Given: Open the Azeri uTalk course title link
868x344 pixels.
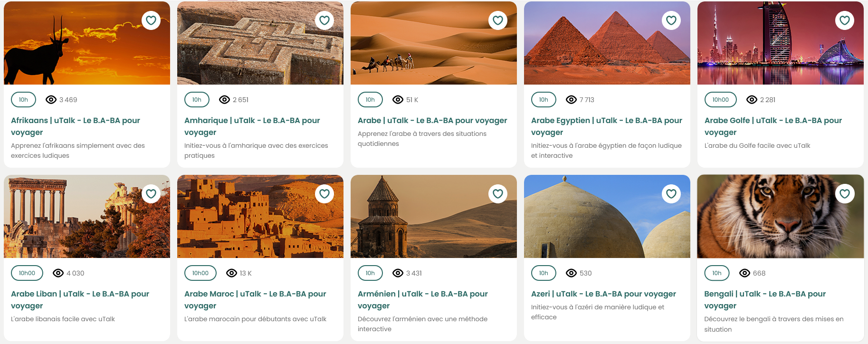Looking at the screenshot, I should pos(603,294).
